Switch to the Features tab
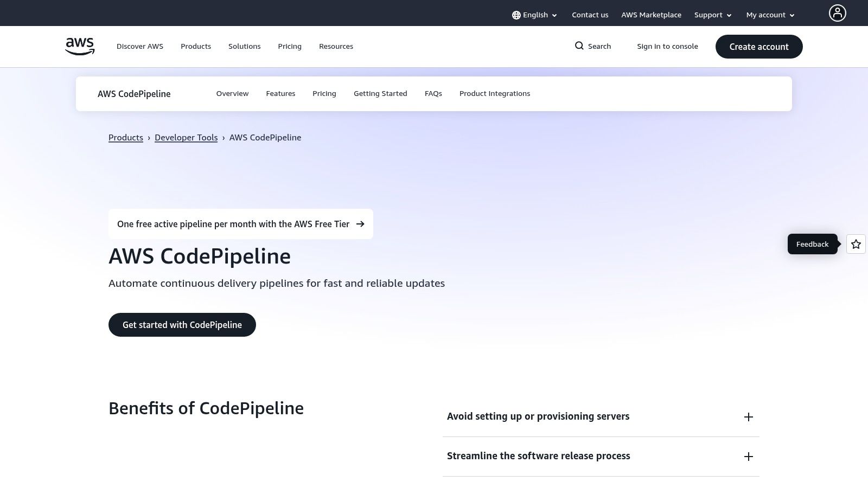Image resolution: width=868 pixels, height=488 pixels. tap(280, 93)
